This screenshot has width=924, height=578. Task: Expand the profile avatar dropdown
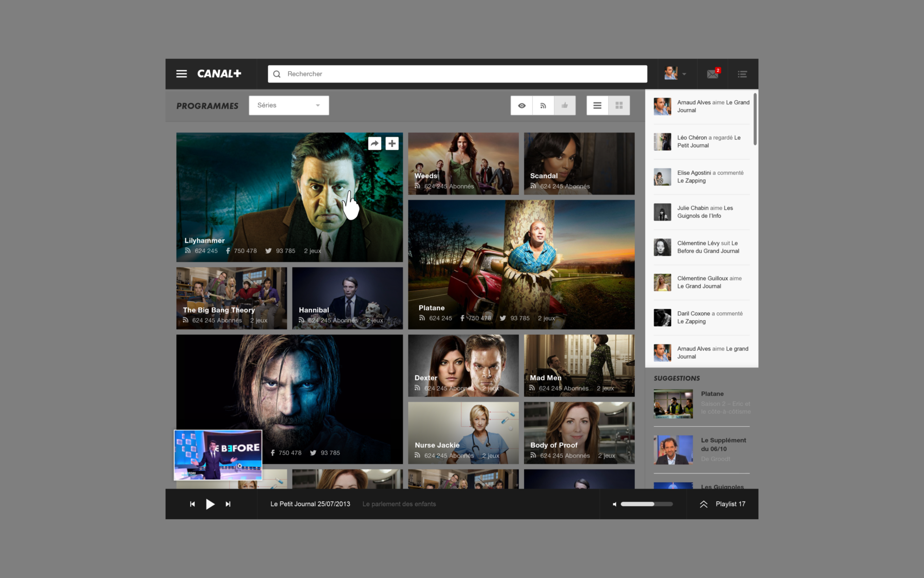pos(684,74)
